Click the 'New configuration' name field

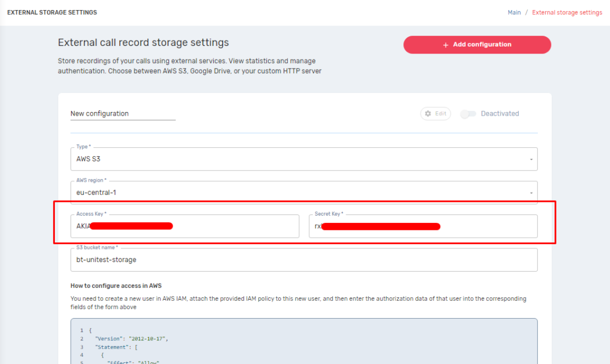(123, 114)
